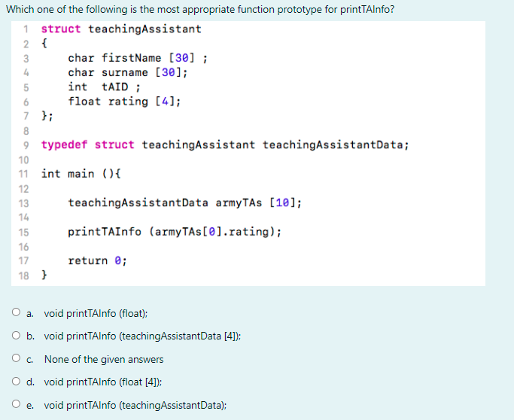Click the question text about printTAInfo prototype
The image size is (514, 420).
coord(200,9)
